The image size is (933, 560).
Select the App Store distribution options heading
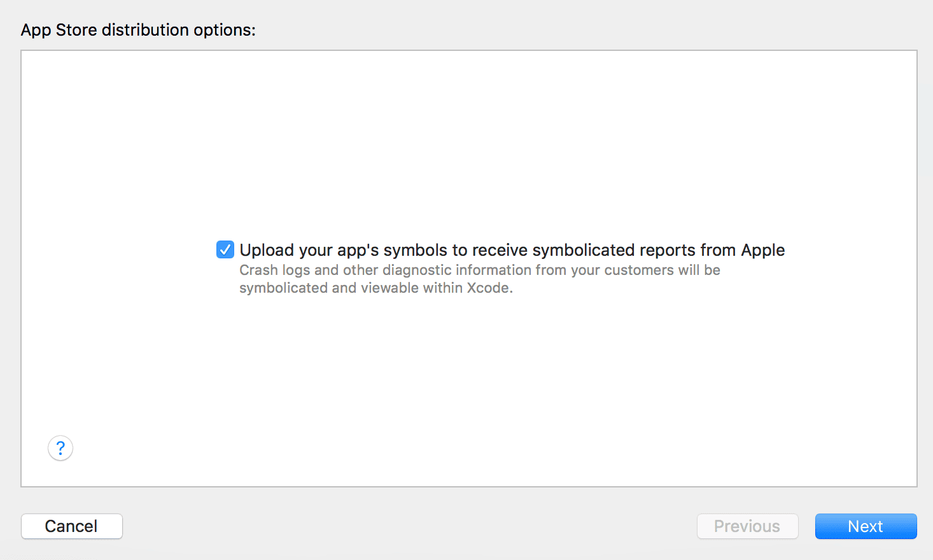(138, 30)
